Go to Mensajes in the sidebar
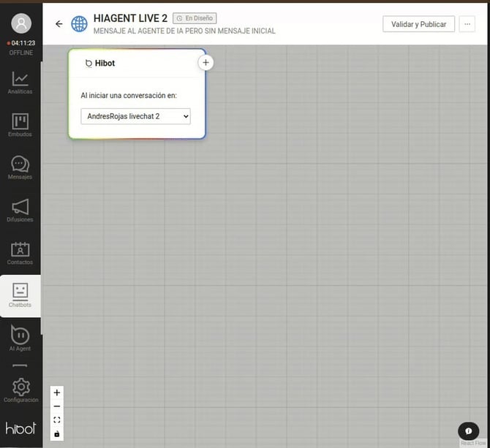Image resolution: width=490 pixels, height=448 pixels. tap(20, 167)
